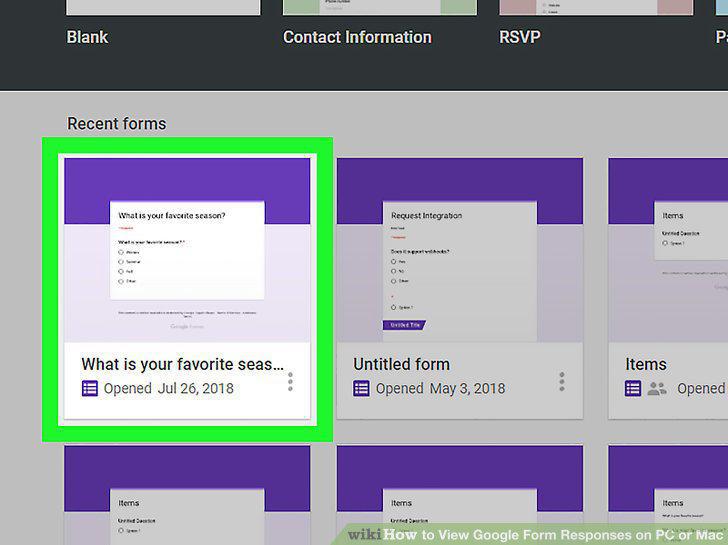
Task: Click the 'Opened May 3, 2018' text
Action: 440,389
